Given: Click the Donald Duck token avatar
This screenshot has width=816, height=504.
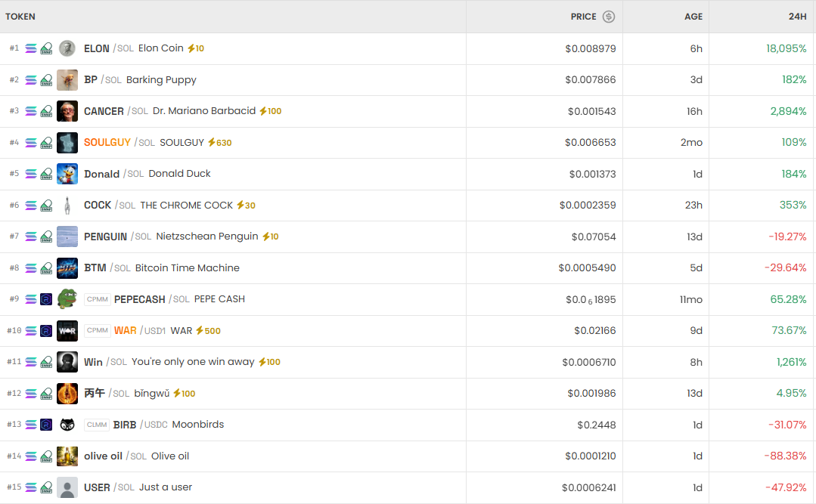Looking at the screenshot, I should click(67, 174).
